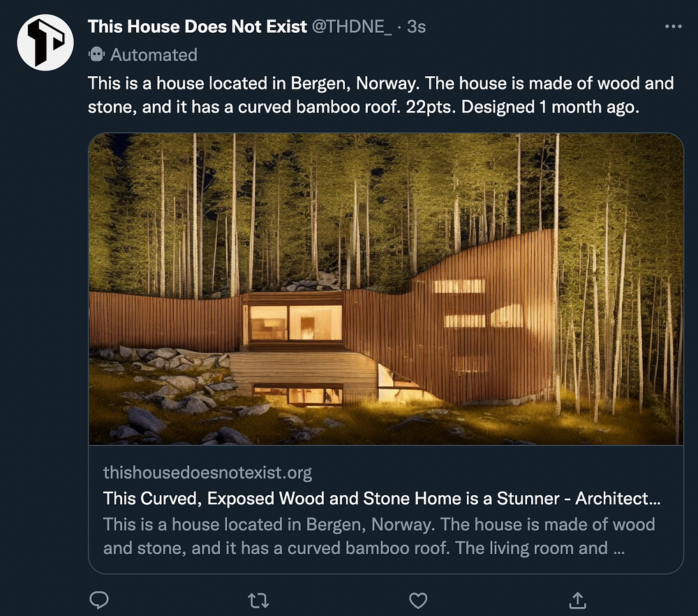This screenshot has height=616, width=698.
Task: Click the reply speech bubble icon
Action: pos(99,600)
